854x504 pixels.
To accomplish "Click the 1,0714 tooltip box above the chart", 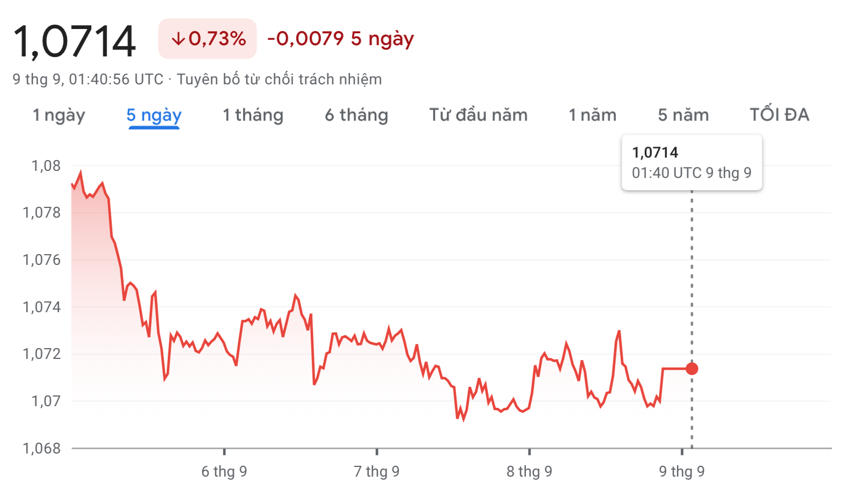I will (x=692, y=162).
